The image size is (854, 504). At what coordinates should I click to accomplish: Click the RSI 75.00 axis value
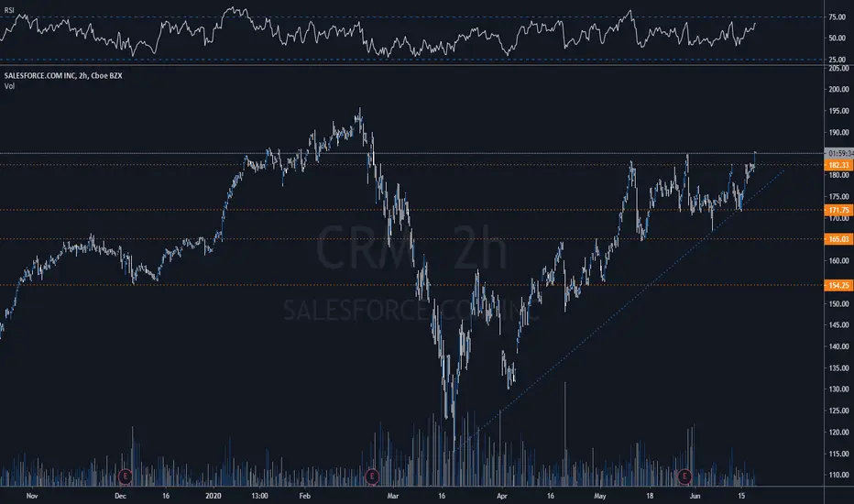click(x=838, y=17)
